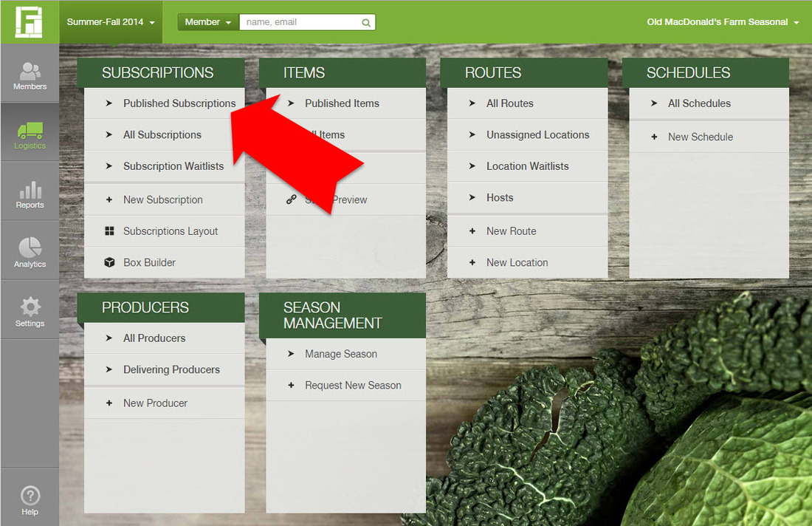The image size is (812, 526).
Task: Click the search magnifier icon
Action: (366, 22)
